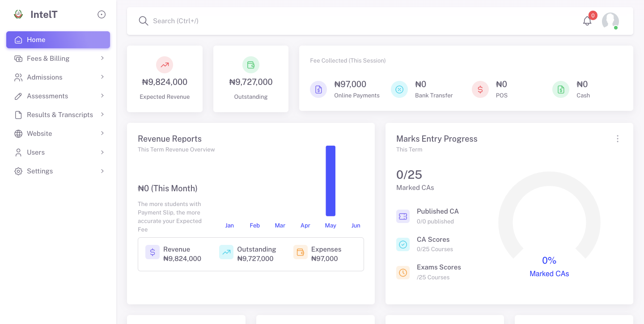644x324 pixels.
Task: Click ₦97,000 Online Payments value
Action: pos(350,84)
